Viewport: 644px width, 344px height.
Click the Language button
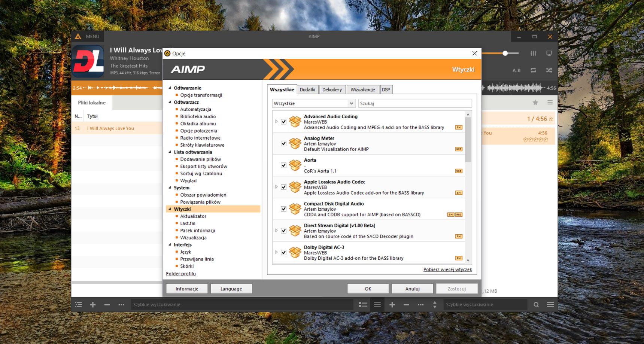coord(231,289)
